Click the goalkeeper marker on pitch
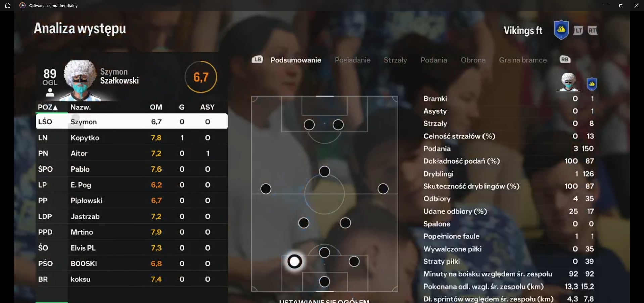Image resolution: width=644 pixels, height=303 pixels. point(324,281)
